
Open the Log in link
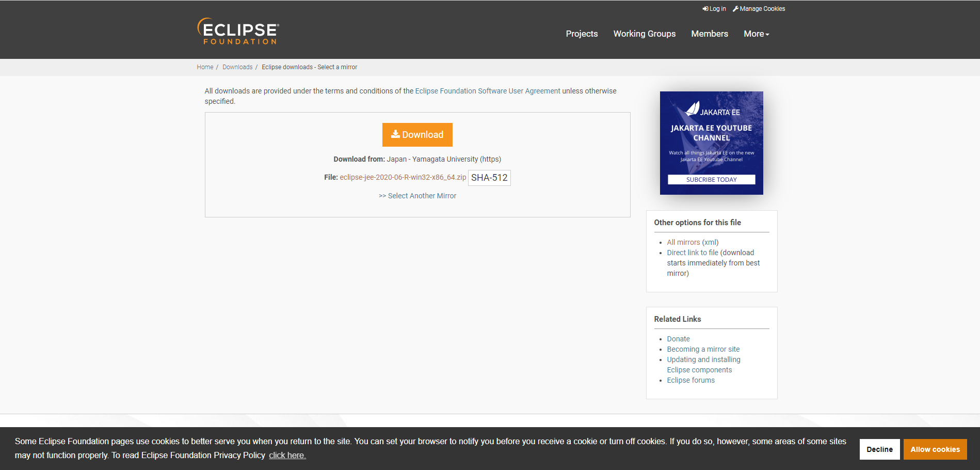(x=714, y=9)
